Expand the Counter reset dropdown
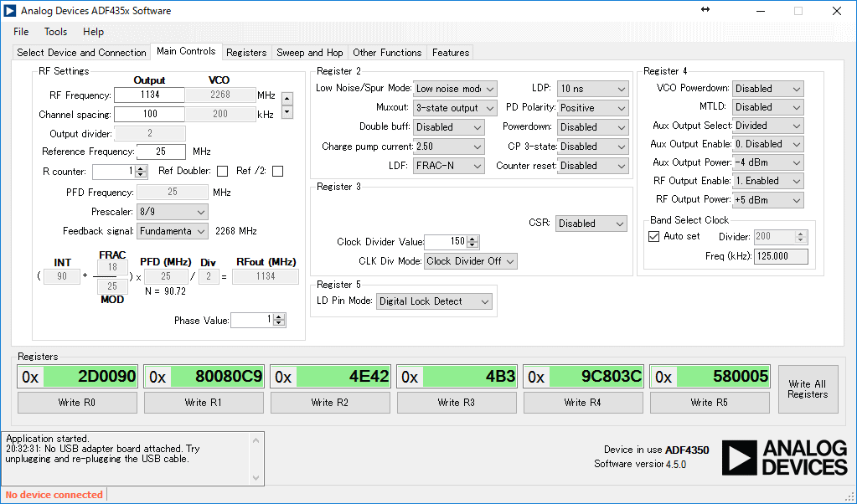The width and height of the screenshot is (857, 504). [x=593, y=166]
